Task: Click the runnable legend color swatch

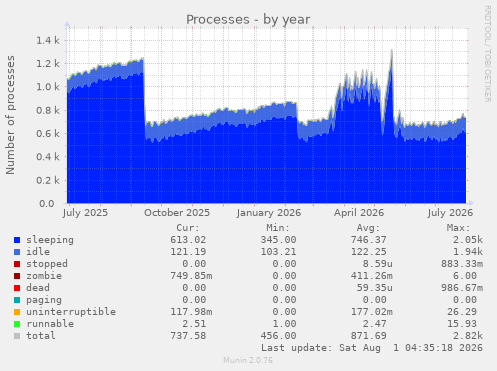Action: pyautogui.click(x=17, y=324)
